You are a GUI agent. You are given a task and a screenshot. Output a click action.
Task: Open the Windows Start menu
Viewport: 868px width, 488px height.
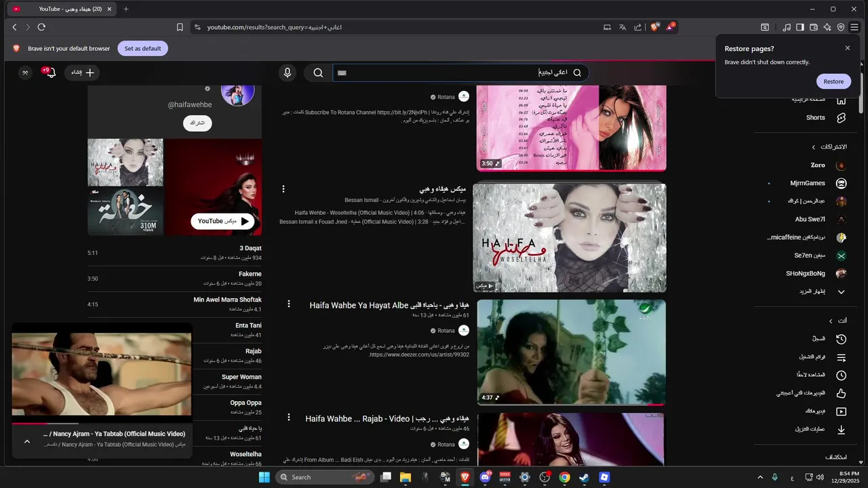(264, 477)
